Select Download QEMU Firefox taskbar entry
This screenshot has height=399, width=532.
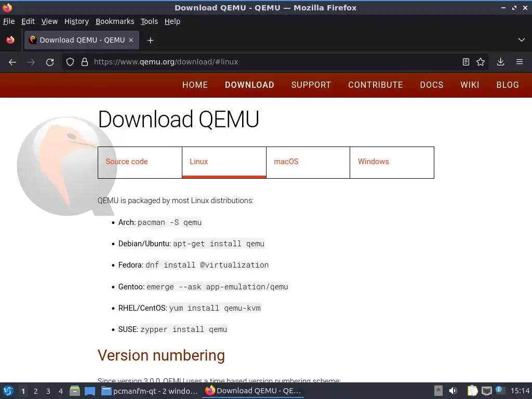click(253, 391)
